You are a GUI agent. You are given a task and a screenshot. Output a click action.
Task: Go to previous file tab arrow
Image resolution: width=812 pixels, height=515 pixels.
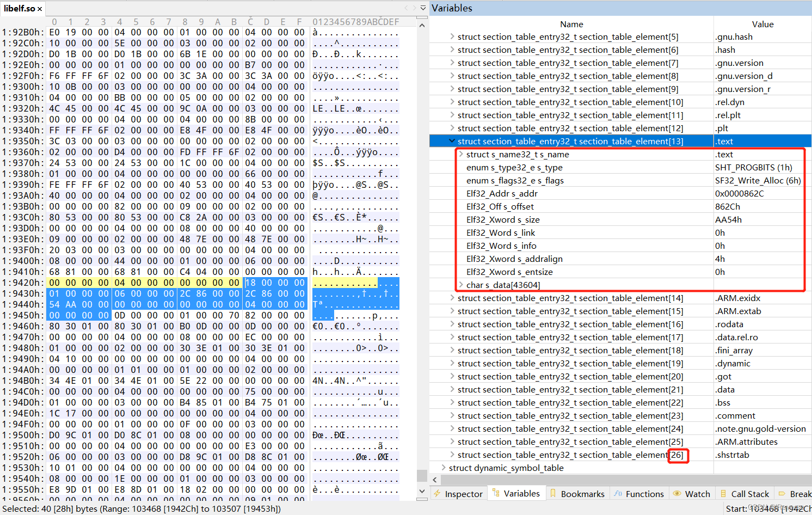pyautogui.click(x=406, y=8)
